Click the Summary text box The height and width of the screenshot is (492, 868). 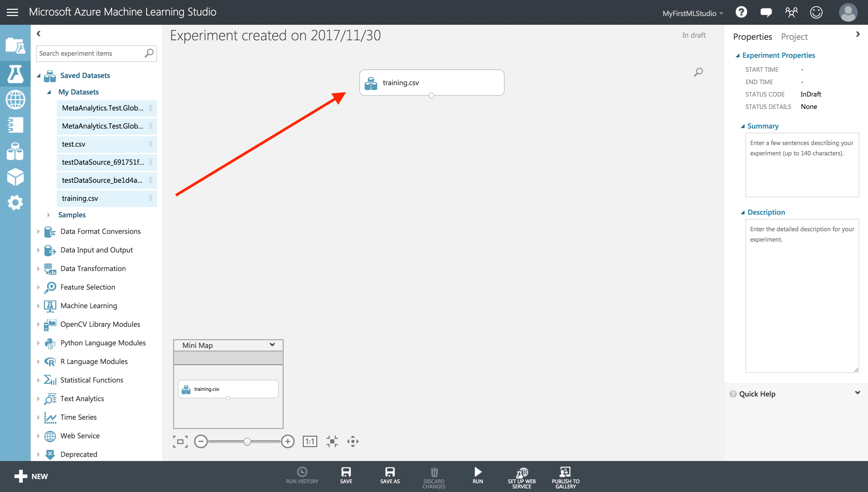[x=802, y=165]
